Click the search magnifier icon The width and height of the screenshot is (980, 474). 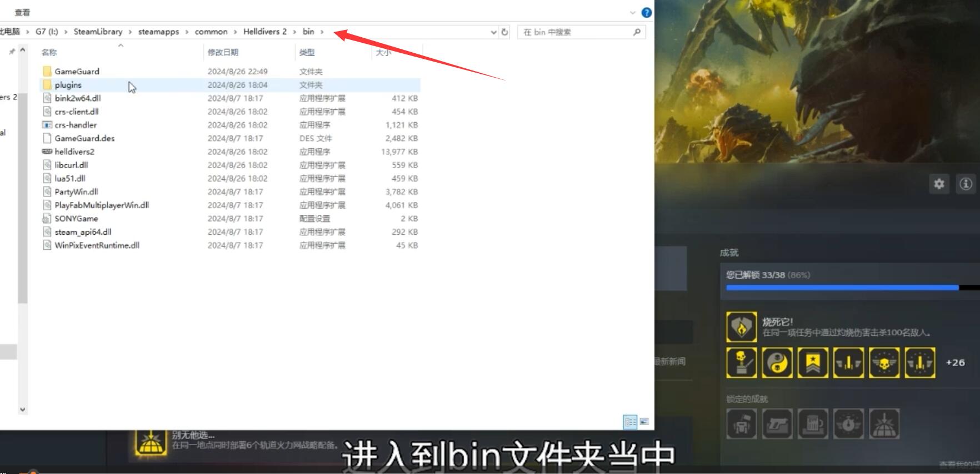[637, 32]
